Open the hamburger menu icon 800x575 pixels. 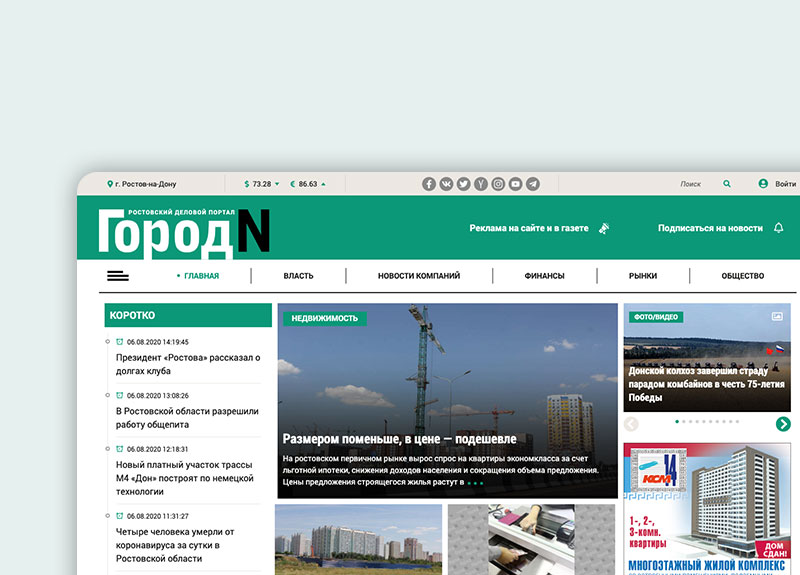click(x=118, y=276)
